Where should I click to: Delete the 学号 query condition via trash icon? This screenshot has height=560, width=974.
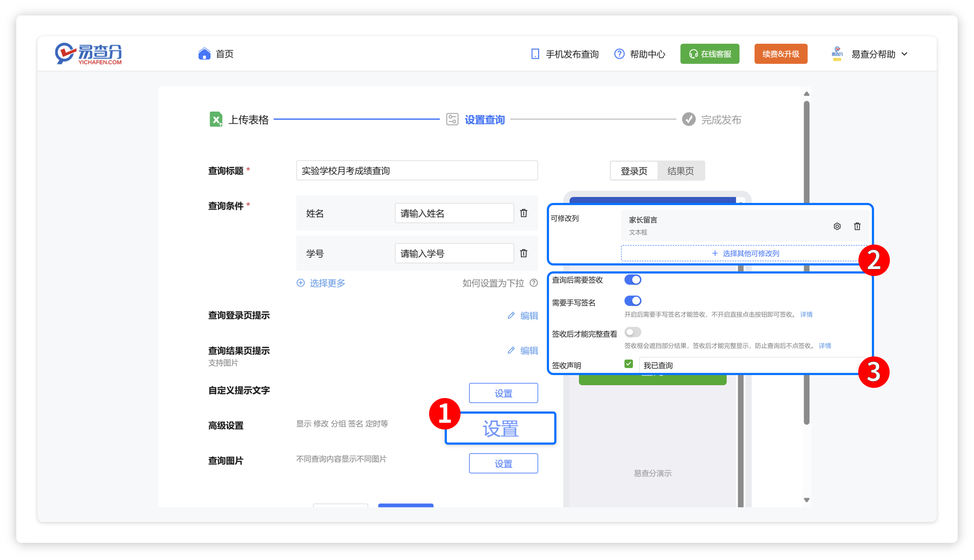(x=524, y=253)
